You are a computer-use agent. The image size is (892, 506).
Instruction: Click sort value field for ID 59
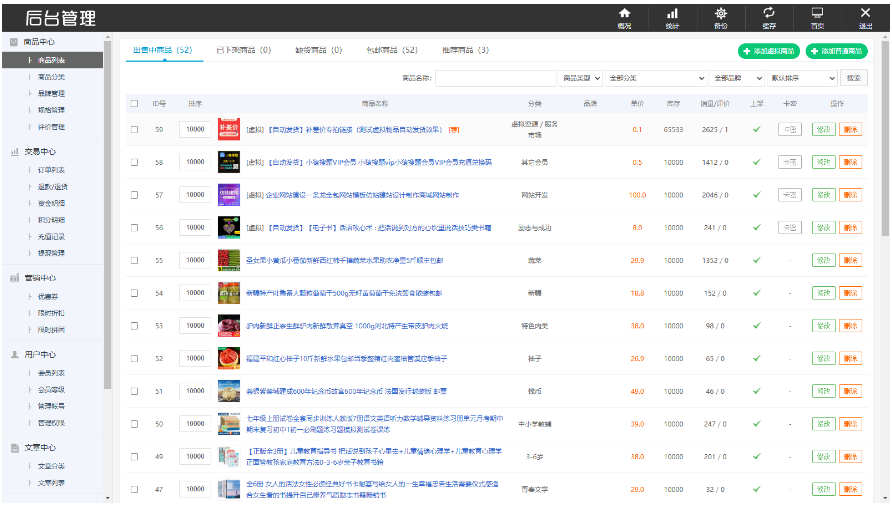(195, 130)
